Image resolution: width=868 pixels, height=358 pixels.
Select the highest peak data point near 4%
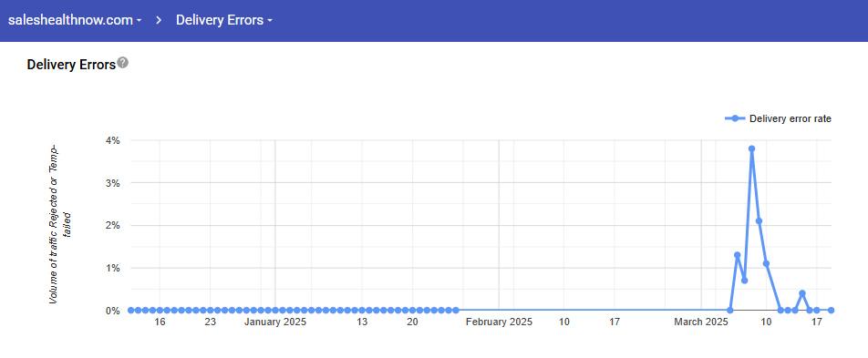point(751,148)
